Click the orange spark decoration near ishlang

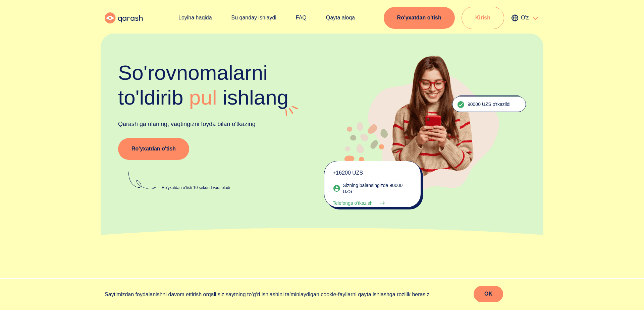tap(291, 111)
